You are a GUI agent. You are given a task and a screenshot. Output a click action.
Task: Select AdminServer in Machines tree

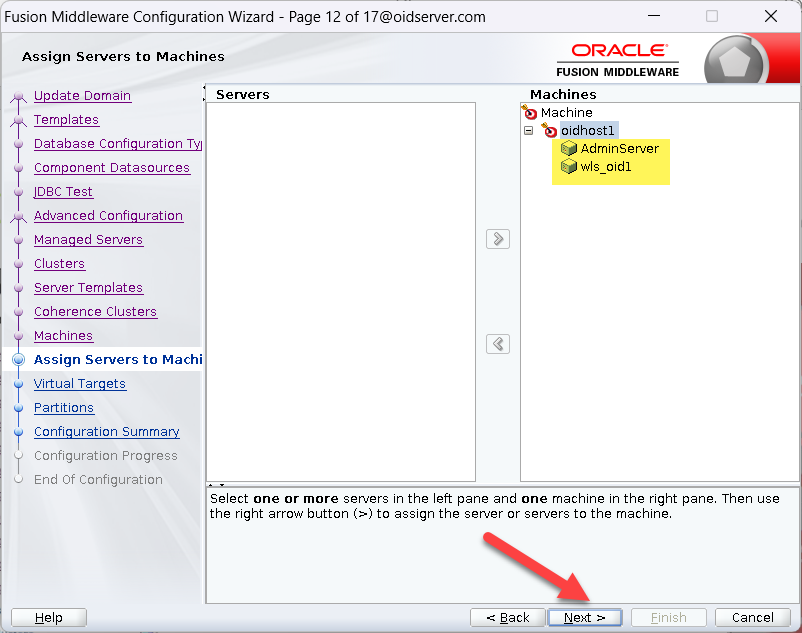click(x=619, y=149)
